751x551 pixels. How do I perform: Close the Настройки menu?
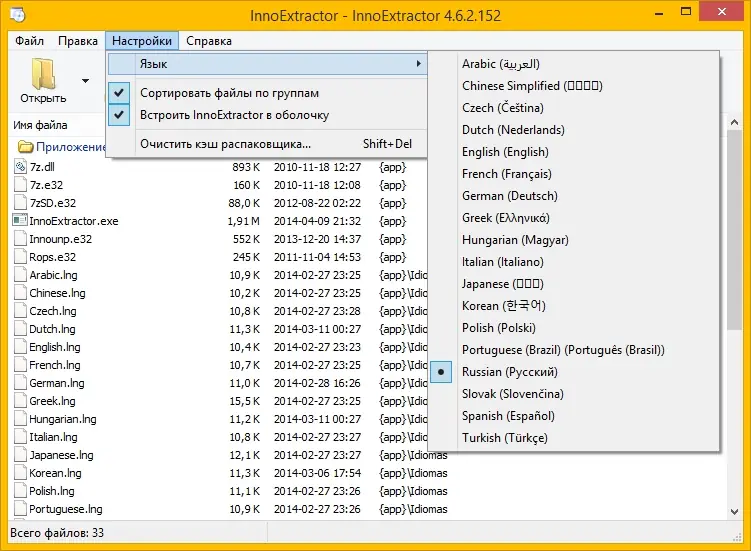pos(142,41)
